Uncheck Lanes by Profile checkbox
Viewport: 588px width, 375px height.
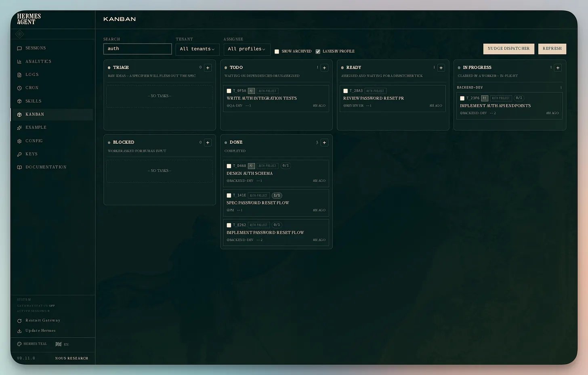[x=318, y=52]
